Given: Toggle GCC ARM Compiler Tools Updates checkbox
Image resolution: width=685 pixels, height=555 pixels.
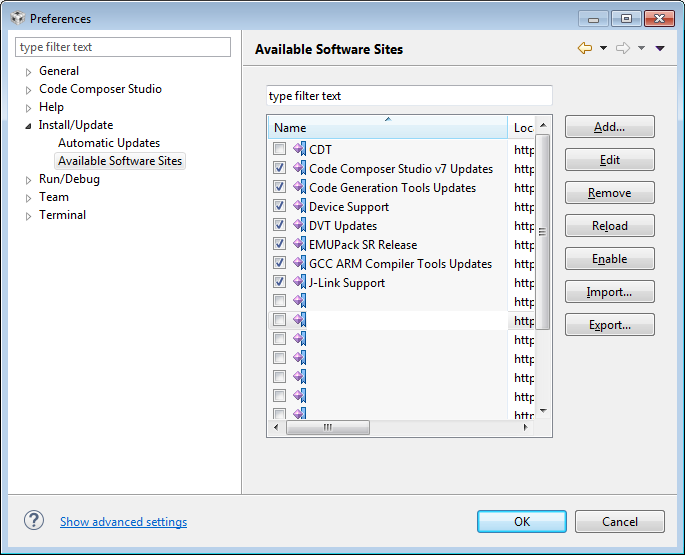Looking at the screenshot, I should (x=280, y=263).
